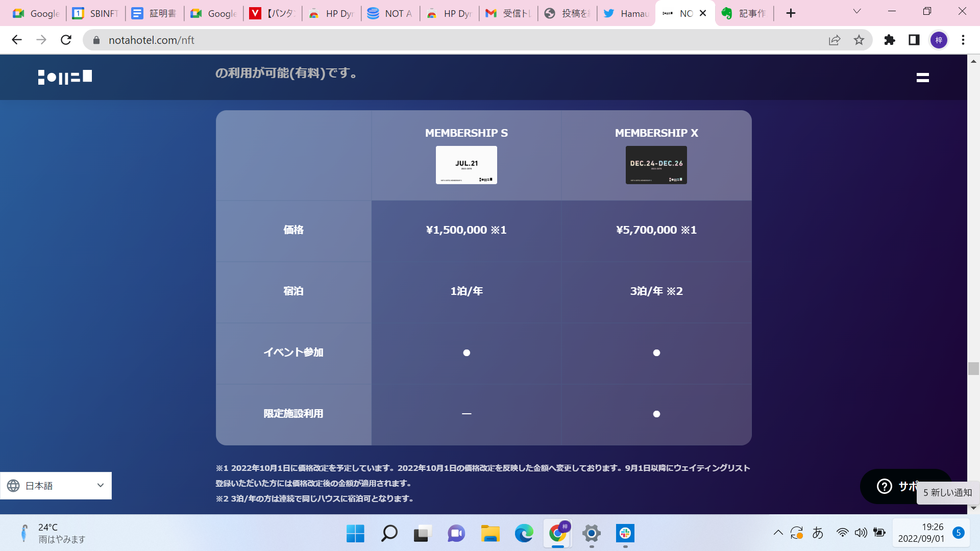The width and height of the screenshot is (980, 551).
Task: Click the share page icon in the address bar
Action: [x=835, y=40]
